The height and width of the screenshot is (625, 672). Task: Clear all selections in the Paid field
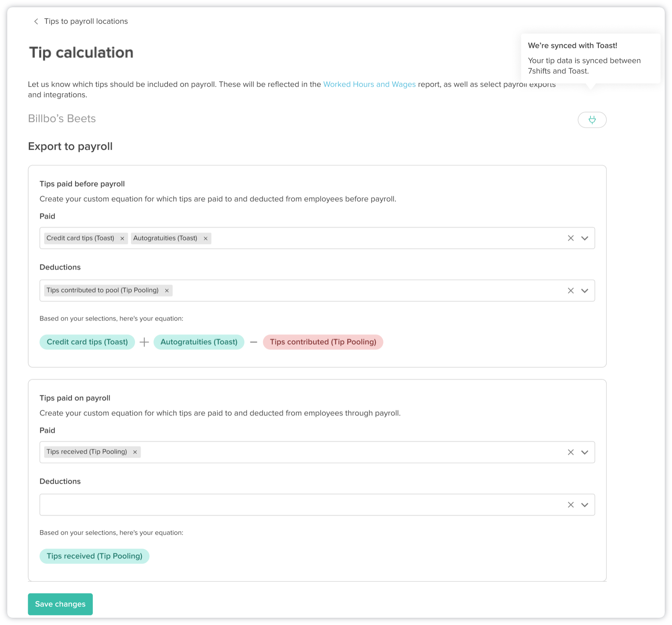[x=570, y=238]
